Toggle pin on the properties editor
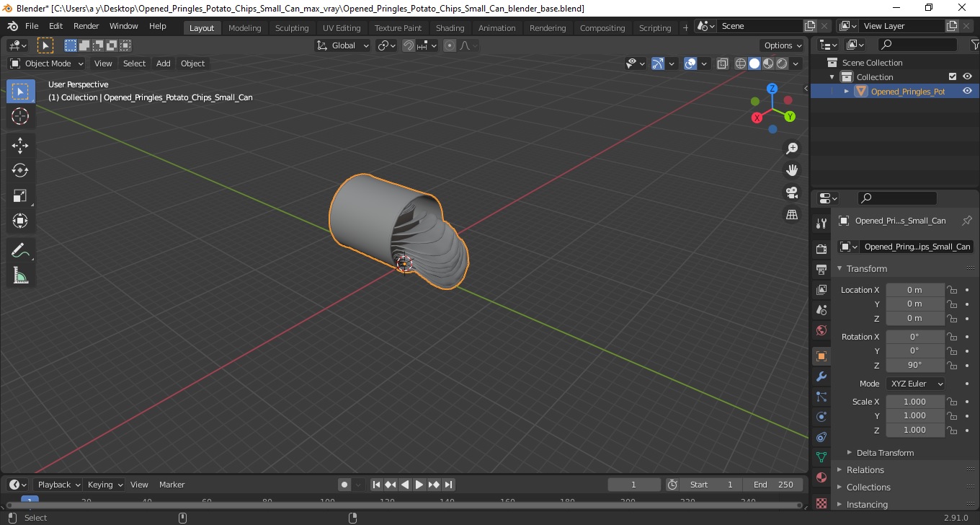 [967, 221]
